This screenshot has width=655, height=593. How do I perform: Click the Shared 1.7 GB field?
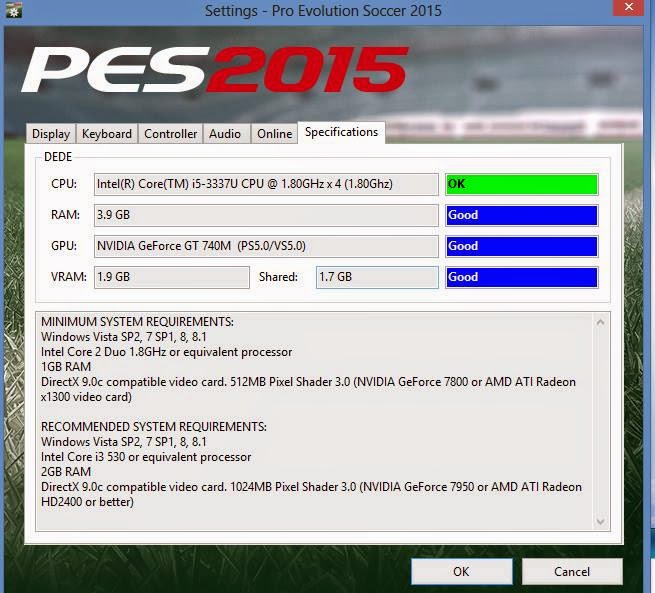(x=377, y=277)
